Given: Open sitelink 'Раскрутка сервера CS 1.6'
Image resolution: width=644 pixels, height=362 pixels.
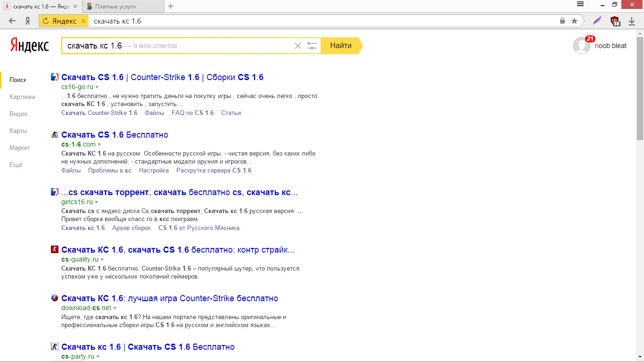Looking at the screenshot, I should point(214,171).
